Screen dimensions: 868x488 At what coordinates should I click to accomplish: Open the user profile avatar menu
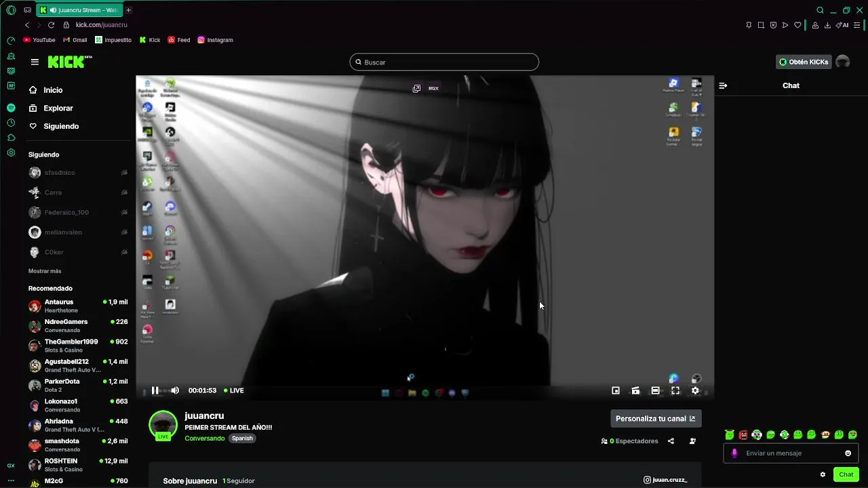click(x=843, y=62)
